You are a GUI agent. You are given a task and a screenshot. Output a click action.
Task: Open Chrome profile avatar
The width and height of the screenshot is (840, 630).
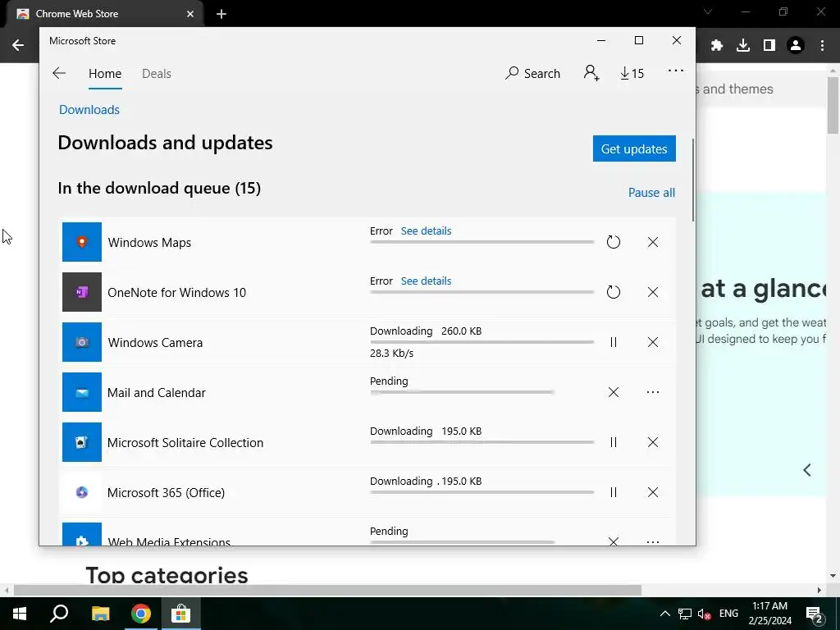click(796, 46)
